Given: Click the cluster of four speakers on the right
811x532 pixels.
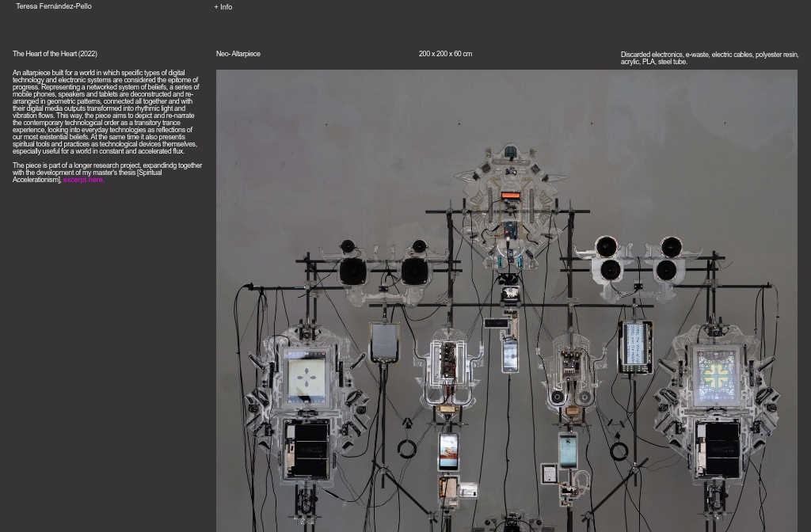Looking at the screenshot, I should [638, 259].
